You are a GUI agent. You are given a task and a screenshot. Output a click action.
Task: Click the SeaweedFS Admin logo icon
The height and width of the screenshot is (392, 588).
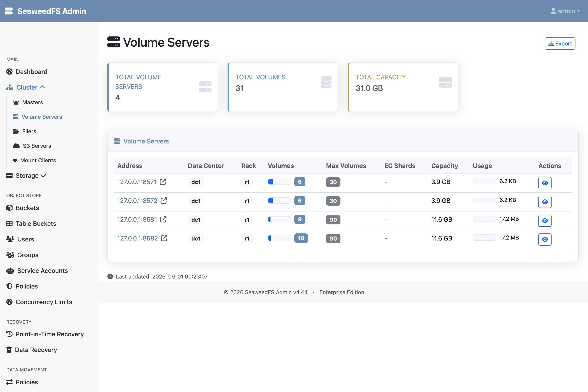(x=9, y=11)
